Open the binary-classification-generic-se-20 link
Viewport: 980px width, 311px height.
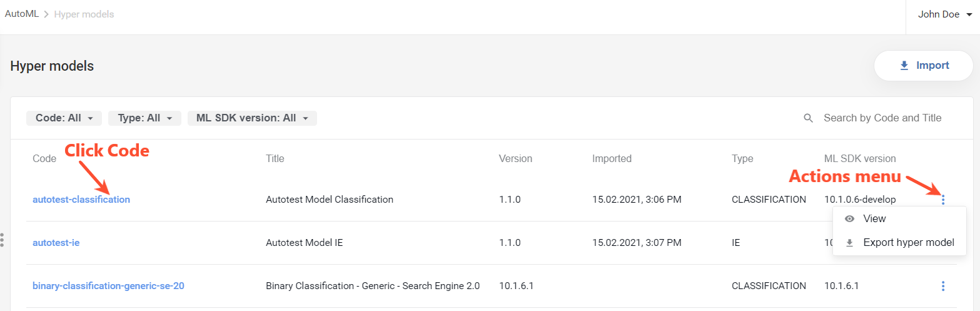[x=108, y=286]
